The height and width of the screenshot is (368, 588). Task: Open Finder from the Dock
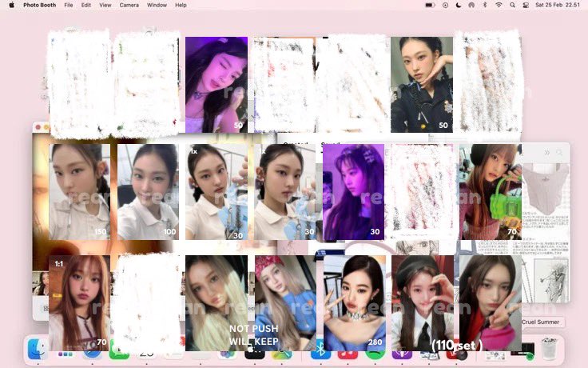click(x=38, y=350)
